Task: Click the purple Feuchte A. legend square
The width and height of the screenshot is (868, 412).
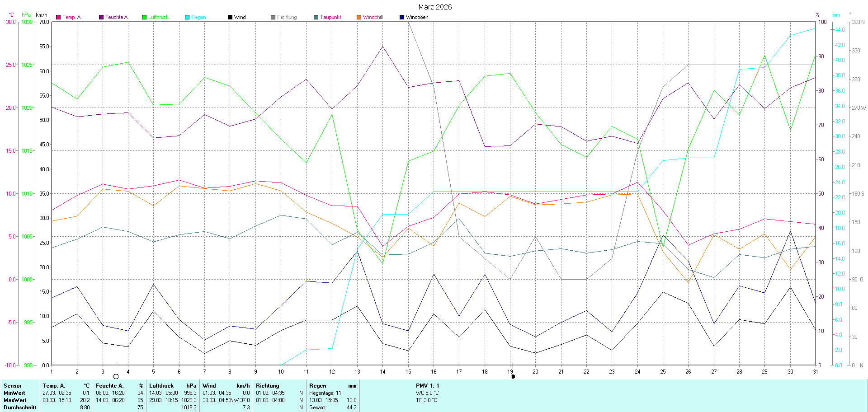Action: (x=101, y=17)
